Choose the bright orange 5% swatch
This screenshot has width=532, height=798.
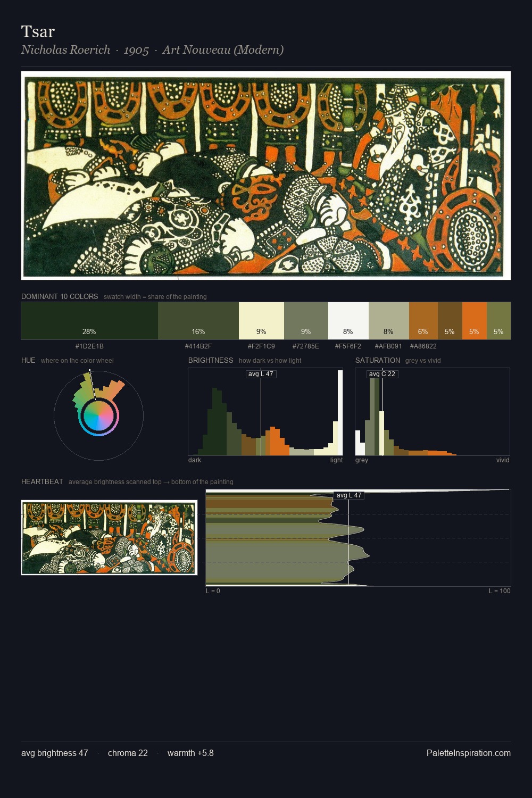[x=475, y=321]
